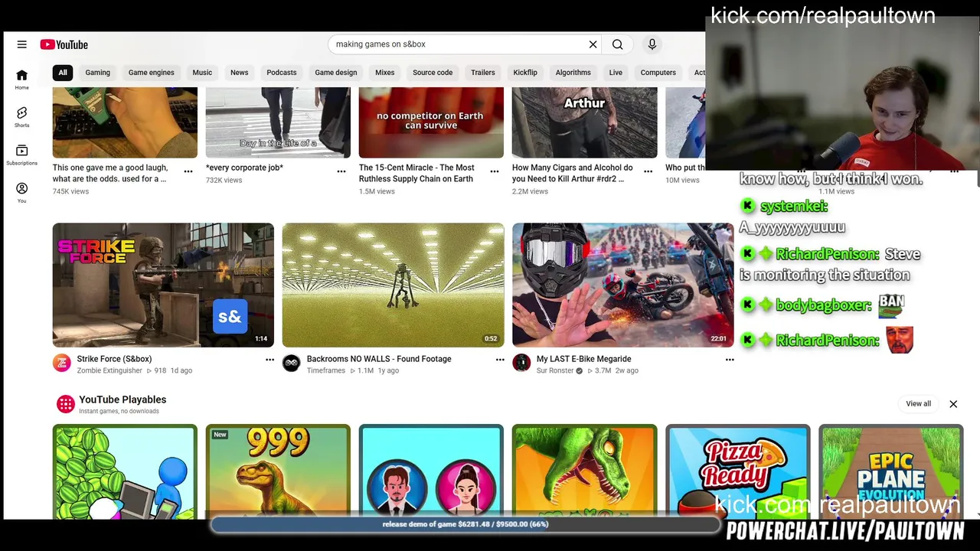
Task: Select the Algorithms filter chip
Action: tap(573, 73)
